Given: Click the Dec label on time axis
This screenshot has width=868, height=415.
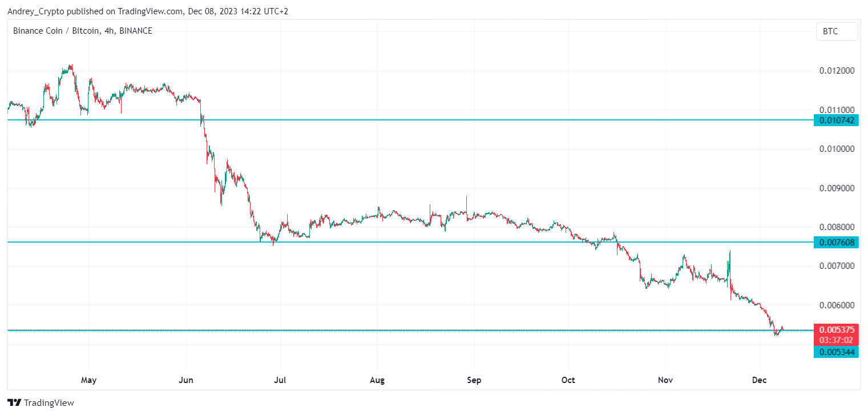Looking at the screenshot, I should click(760, 380).
